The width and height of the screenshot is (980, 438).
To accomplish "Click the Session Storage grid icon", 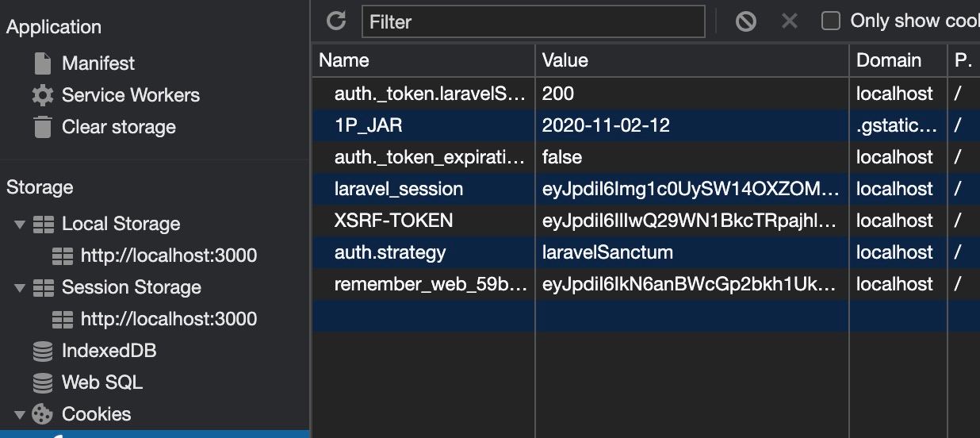I will [x=44, y=287].
